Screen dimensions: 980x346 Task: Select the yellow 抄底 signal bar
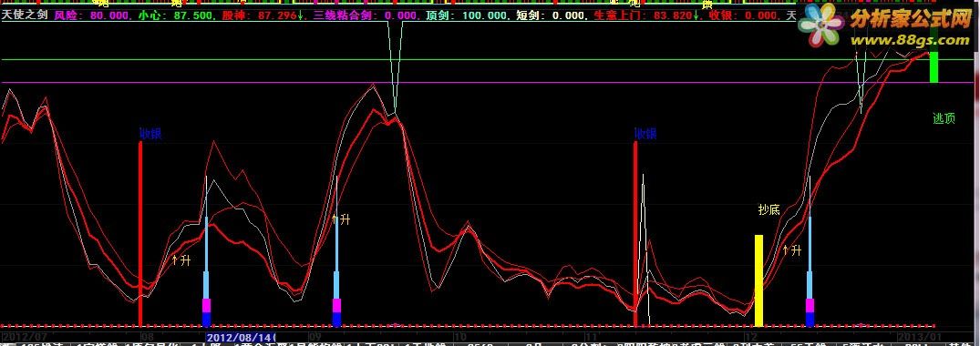(758, 280)
